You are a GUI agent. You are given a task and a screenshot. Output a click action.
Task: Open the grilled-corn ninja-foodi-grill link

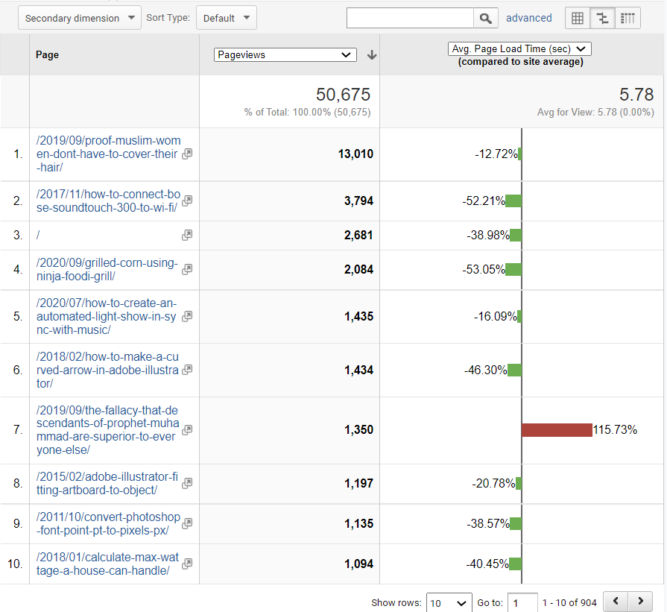[x=107, y=270]
